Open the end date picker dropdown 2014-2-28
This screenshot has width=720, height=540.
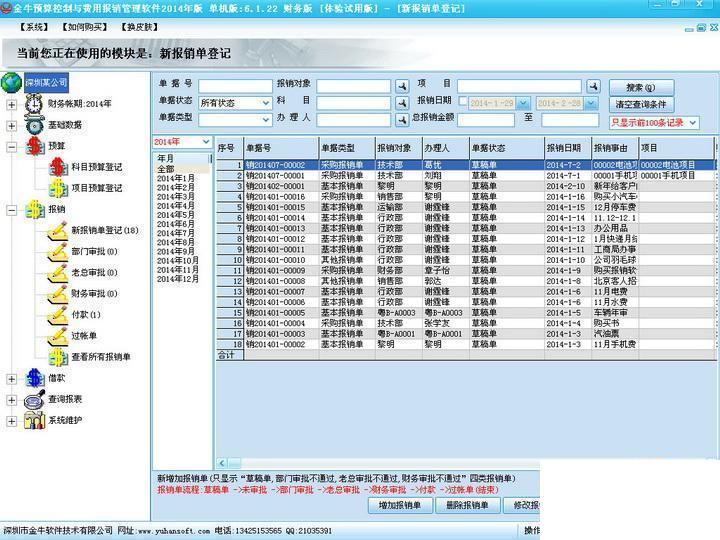591,103
